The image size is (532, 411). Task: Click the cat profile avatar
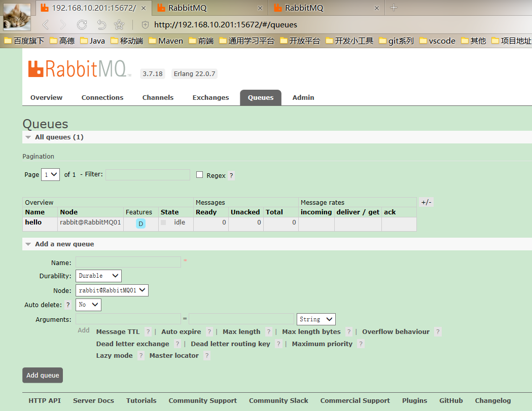[x=17, y=16]
